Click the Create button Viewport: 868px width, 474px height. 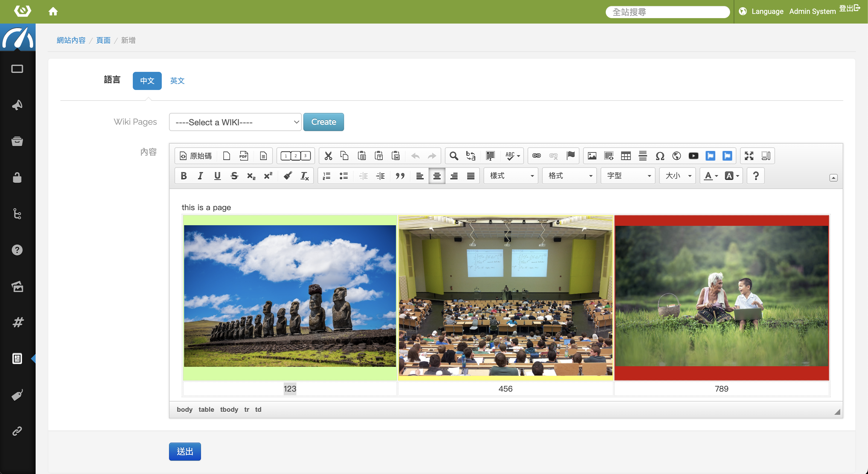tap(323, 122)
